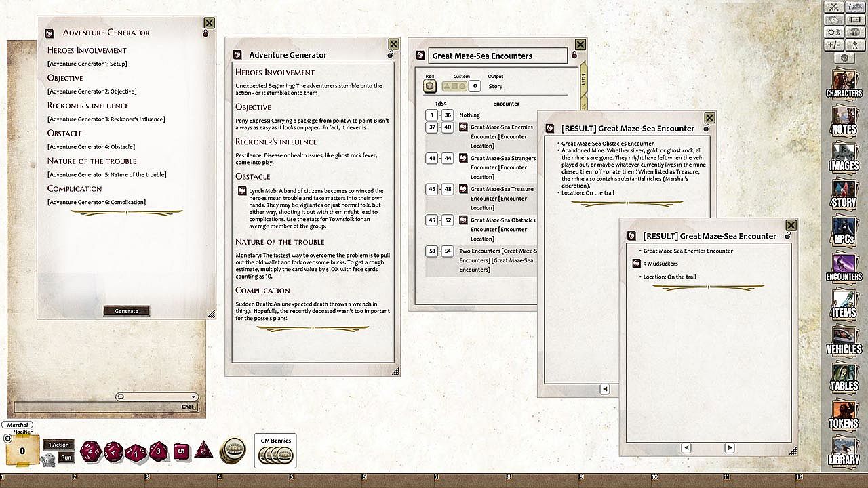This screenshot has height=488, width=868.
Task: Open the Story sidebar section
Action: pyautogui.click(x=844, y=195)
